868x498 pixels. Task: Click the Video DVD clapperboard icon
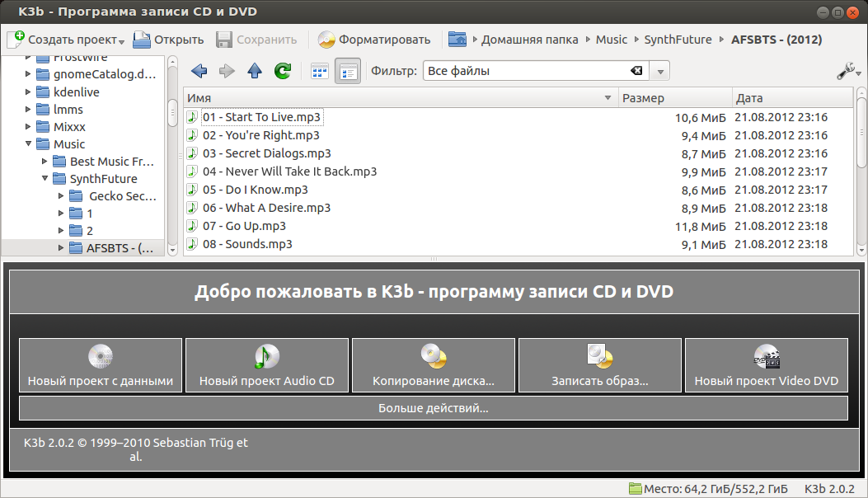coord(767,356)
